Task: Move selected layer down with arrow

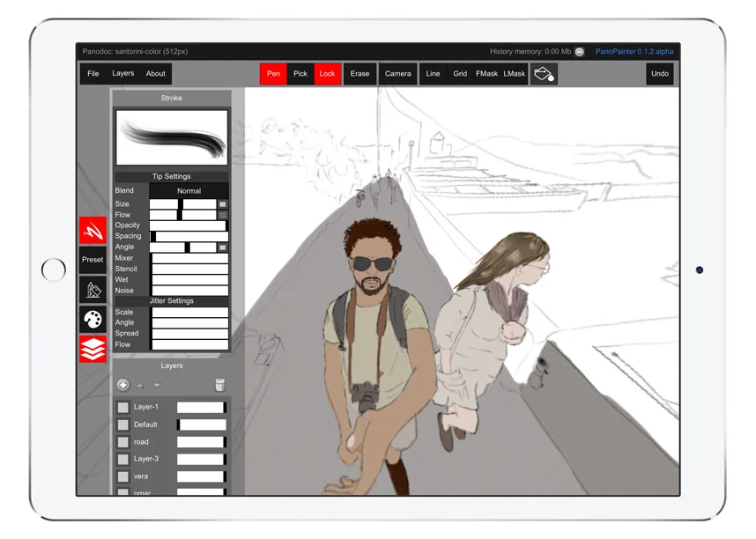Action: coord(157,385)
